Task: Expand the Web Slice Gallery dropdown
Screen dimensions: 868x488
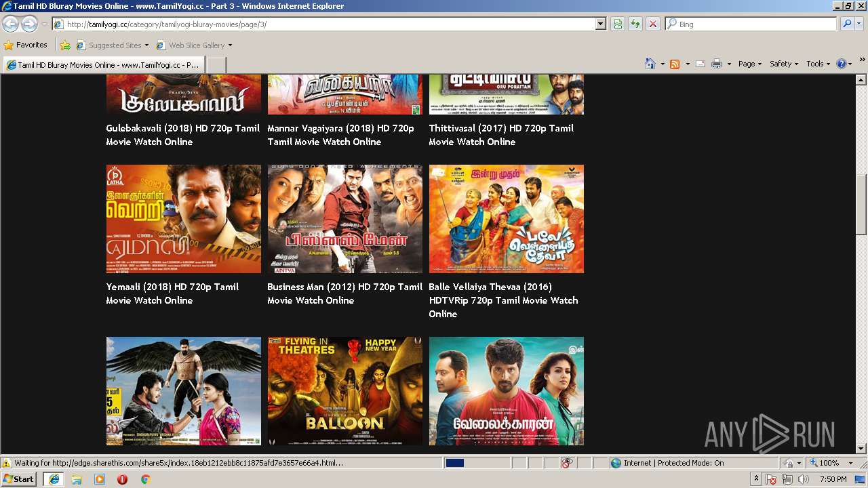Action: (x=230, y=45)
